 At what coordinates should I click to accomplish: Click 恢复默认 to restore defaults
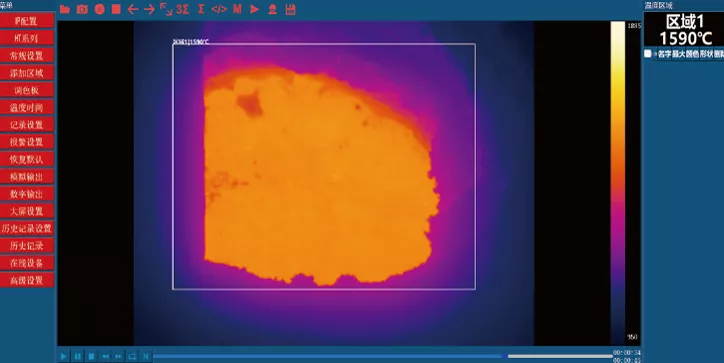pos(27,159)
